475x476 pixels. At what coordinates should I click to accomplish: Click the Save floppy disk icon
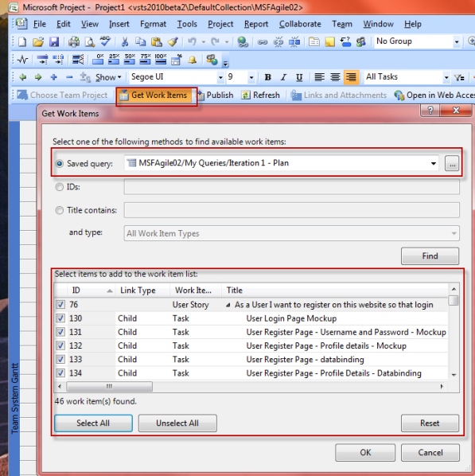[x=54, y=41]
